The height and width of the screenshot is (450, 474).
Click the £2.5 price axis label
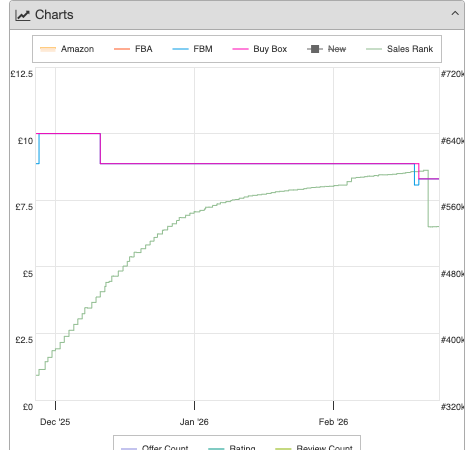[24, 340]
